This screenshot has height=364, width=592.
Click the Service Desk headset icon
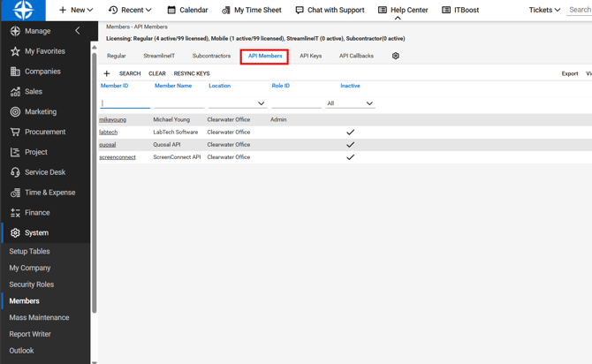pos(15,172)
